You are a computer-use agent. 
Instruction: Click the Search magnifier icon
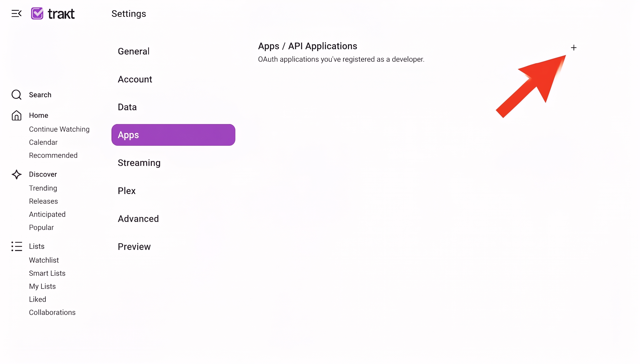17,95
